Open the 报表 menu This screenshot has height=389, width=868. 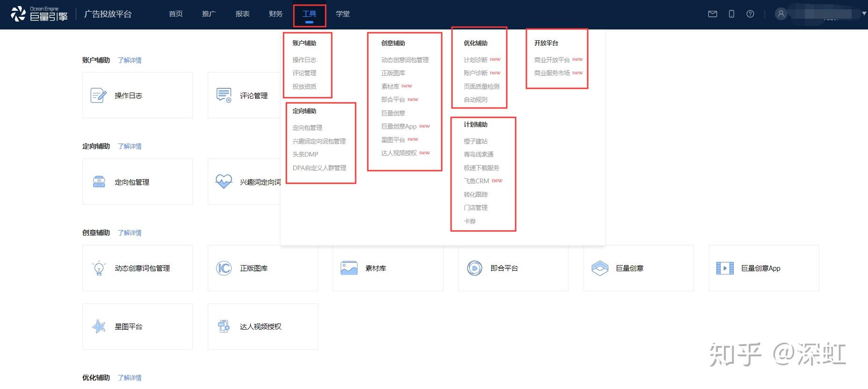242,14
